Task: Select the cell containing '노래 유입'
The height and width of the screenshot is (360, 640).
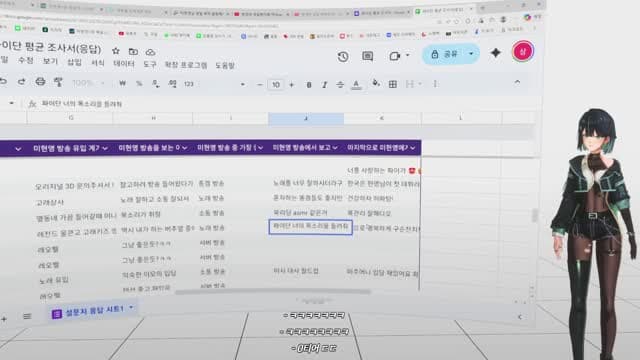Action: (x=53, y=280)
